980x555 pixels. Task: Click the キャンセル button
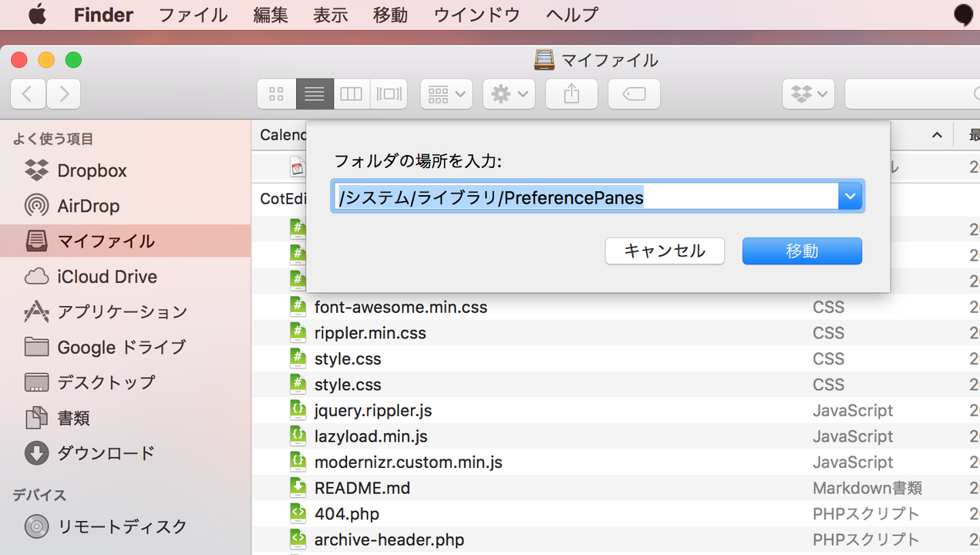point(665,251)
